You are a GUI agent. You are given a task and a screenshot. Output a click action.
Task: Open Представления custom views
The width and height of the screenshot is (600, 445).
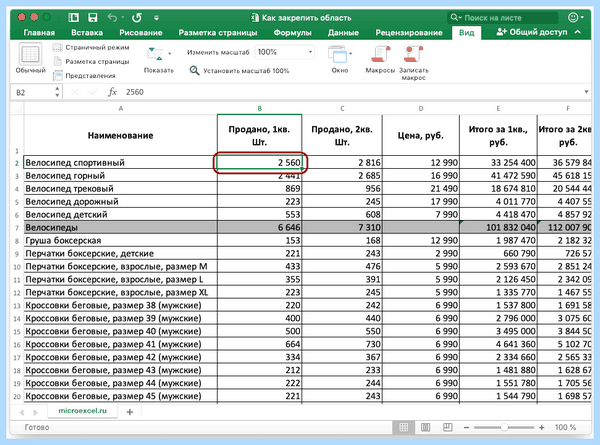(x=84, y=76)
